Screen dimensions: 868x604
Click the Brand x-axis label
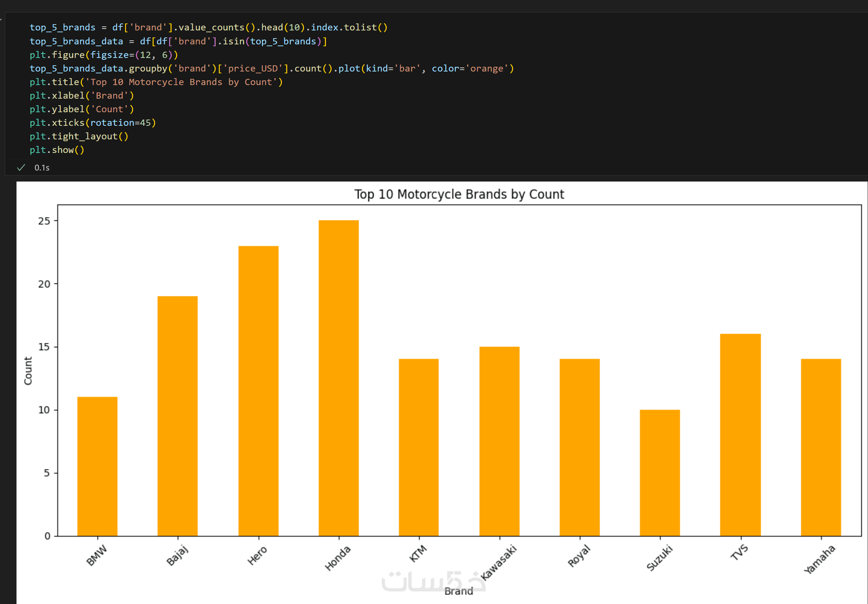459,591
